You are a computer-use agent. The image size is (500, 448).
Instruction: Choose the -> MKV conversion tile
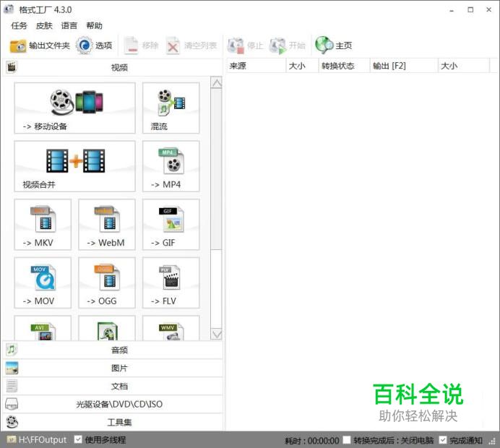click(43, 225)
